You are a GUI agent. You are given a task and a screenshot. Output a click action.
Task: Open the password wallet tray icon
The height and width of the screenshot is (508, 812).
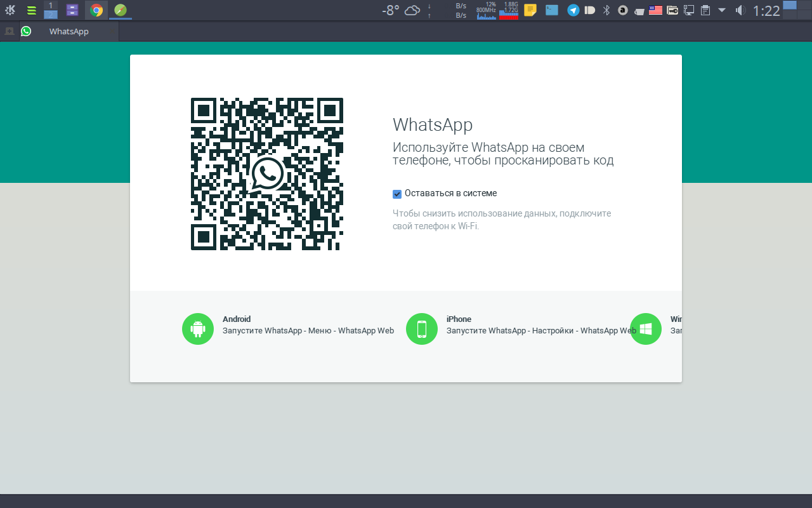[672, 10]
